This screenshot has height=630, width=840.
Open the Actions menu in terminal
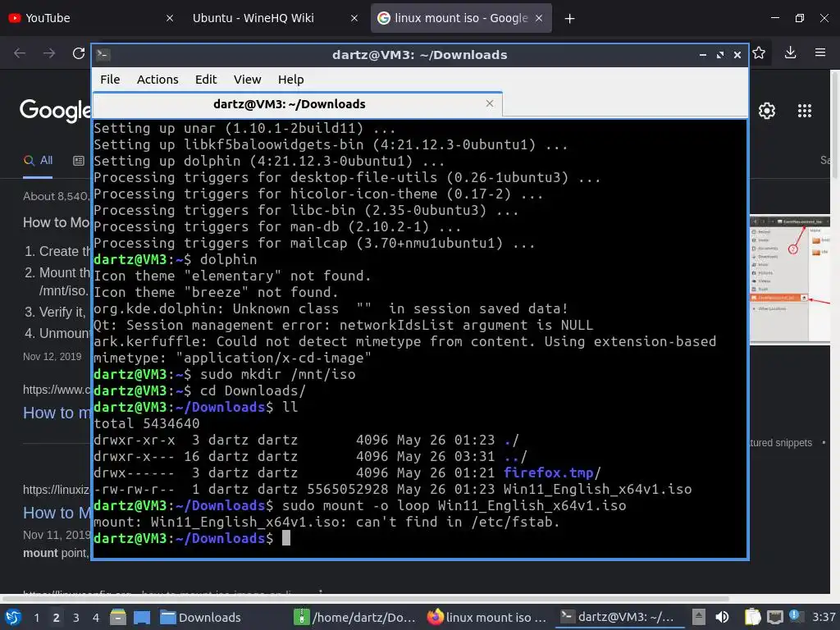coord(157,80)
